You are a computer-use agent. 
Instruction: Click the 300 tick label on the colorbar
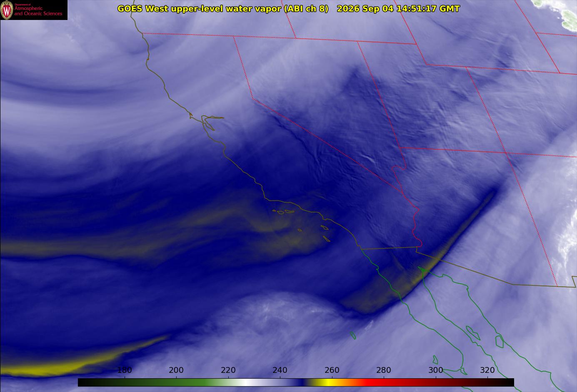[435, 370]
